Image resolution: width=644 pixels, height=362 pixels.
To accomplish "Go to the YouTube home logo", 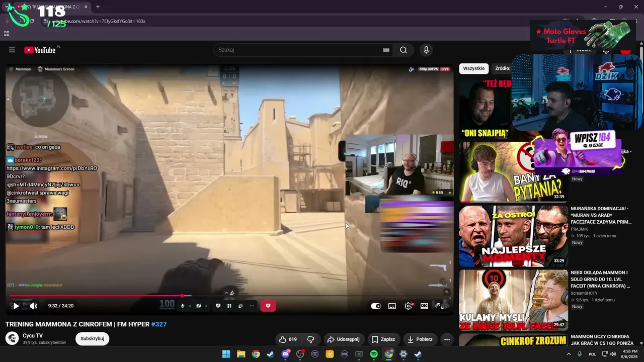I will click(40, 50).
